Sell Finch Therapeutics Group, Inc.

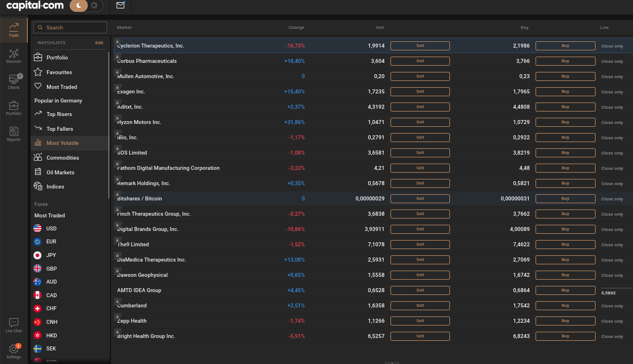[420, 214]
